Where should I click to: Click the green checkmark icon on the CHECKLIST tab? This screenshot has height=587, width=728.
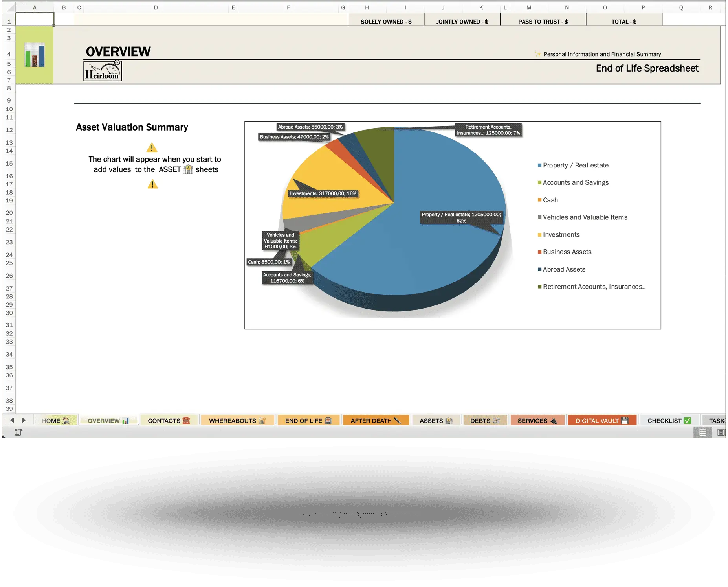pos(688,420)
